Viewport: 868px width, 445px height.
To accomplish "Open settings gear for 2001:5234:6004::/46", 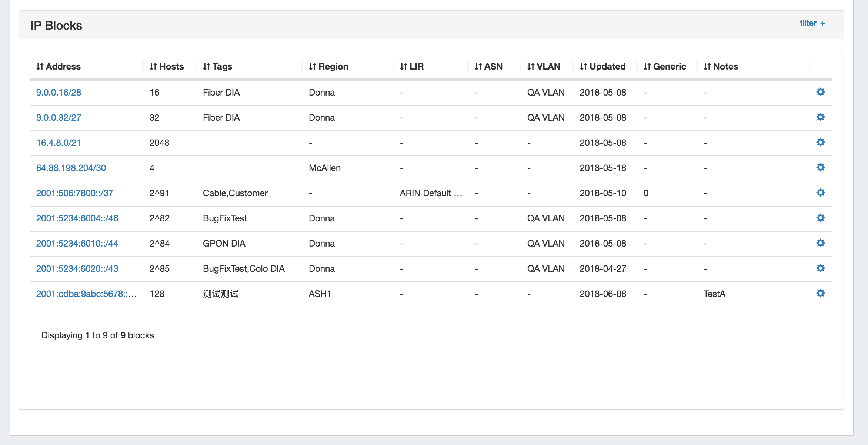I will (820, 218).
